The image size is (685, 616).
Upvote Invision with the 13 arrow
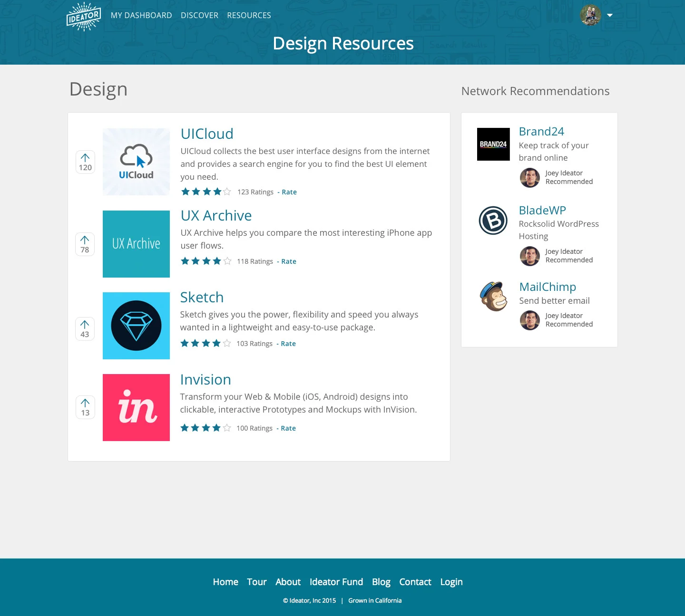pos(85,407)
